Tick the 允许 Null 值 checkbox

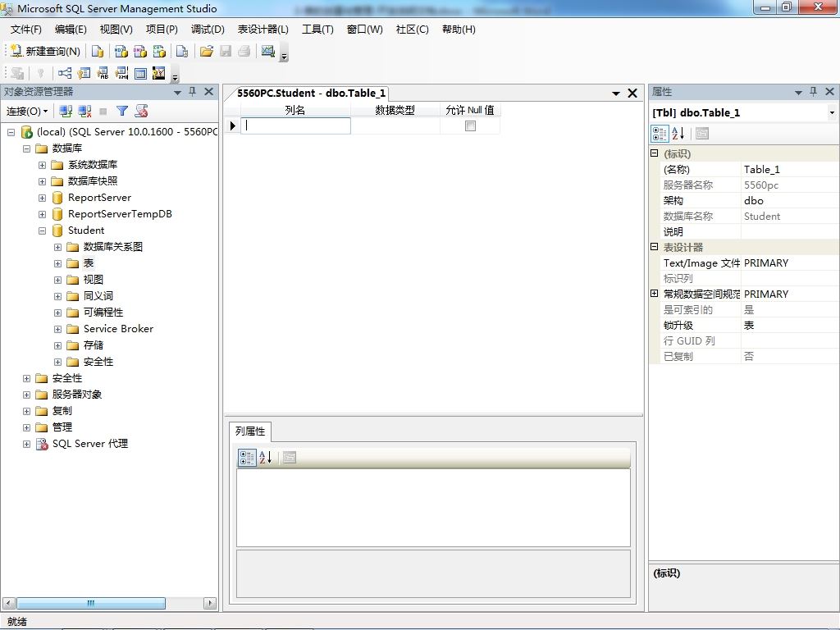coord(470,126)
